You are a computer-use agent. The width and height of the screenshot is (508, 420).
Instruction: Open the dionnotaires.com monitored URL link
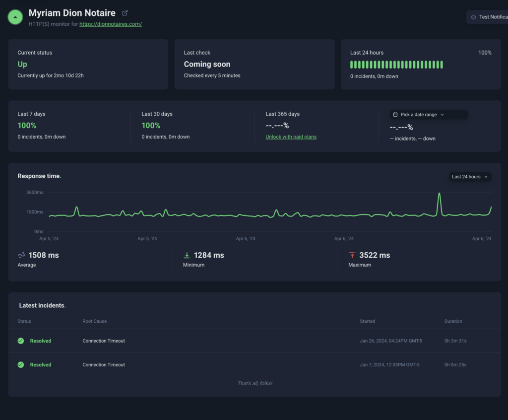click(x=111, y=24)
